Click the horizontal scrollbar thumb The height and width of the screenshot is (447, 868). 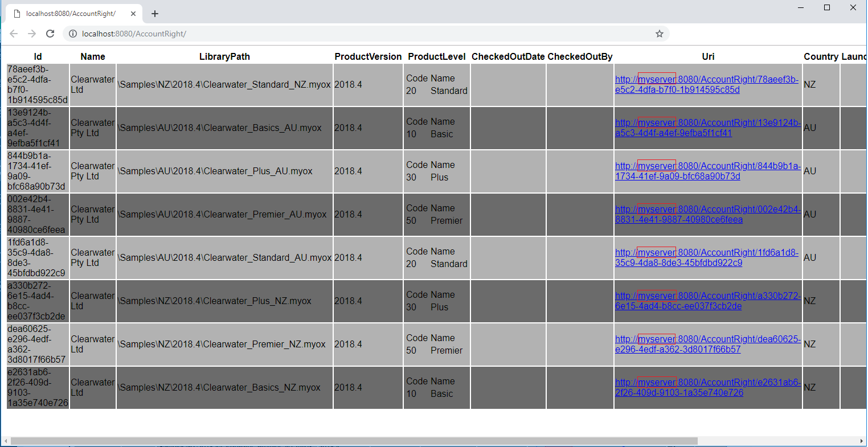(x=354, y=441)
